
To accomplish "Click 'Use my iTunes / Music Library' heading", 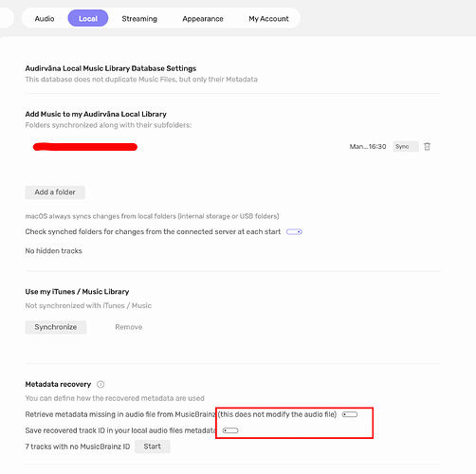I will click(77, 292).
